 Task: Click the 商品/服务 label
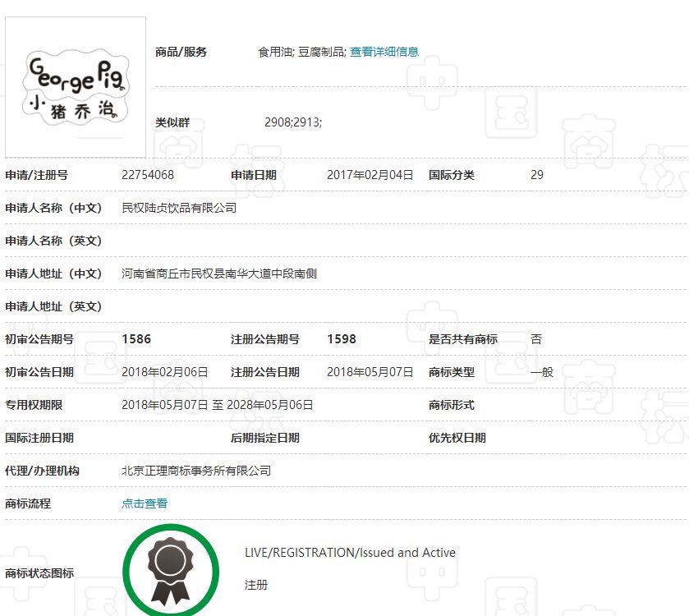tap(181, 52)
